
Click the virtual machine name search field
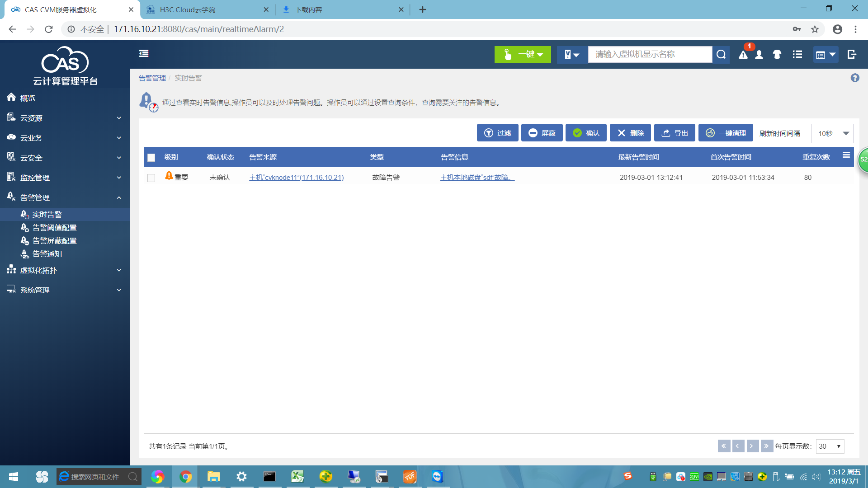(x=650, y=55)
